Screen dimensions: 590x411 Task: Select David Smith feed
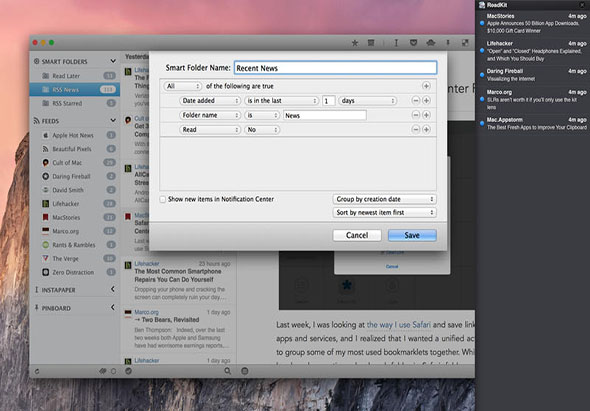click(75, 190)
